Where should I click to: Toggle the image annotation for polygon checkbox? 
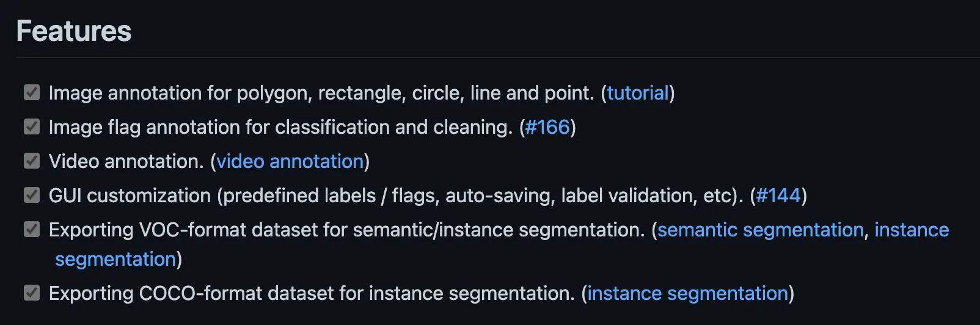tap(32, 92)
